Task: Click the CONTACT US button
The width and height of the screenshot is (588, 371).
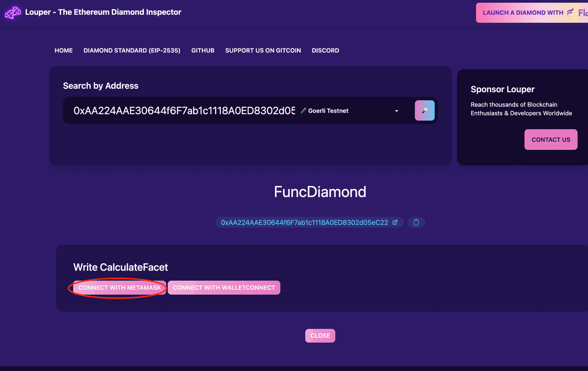Action: tap(551, 140)
